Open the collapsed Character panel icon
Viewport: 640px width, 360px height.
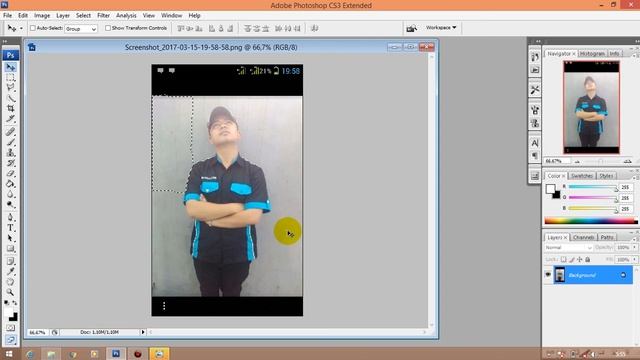point(535,143)
